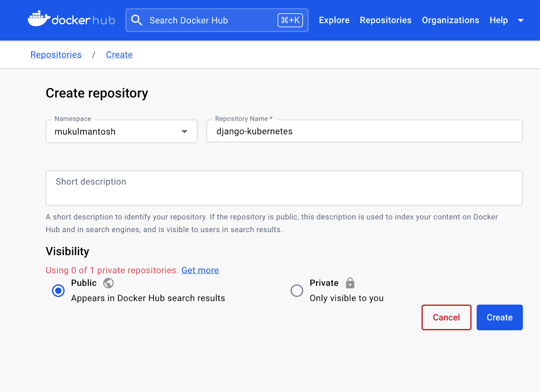The height and width of the screenshot is (392, 540).
Task: Open the Help menu item
Action: click(498, 20)
